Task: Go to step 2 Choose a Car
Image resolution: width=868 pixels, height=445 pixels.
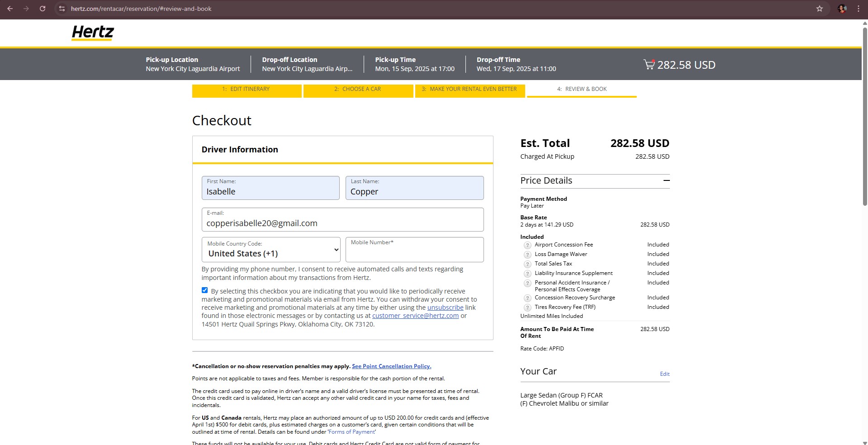Action: pos(358,90)
